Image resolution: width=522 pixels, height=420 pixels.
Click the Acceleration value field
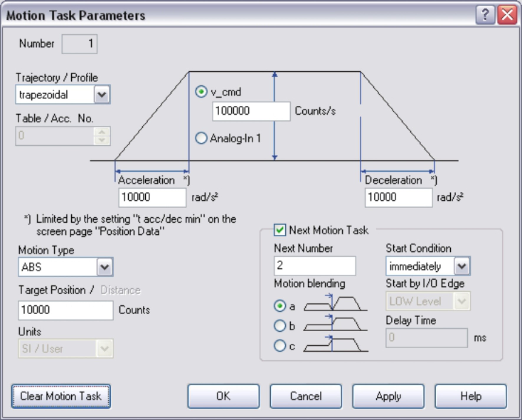click(152, 197)
